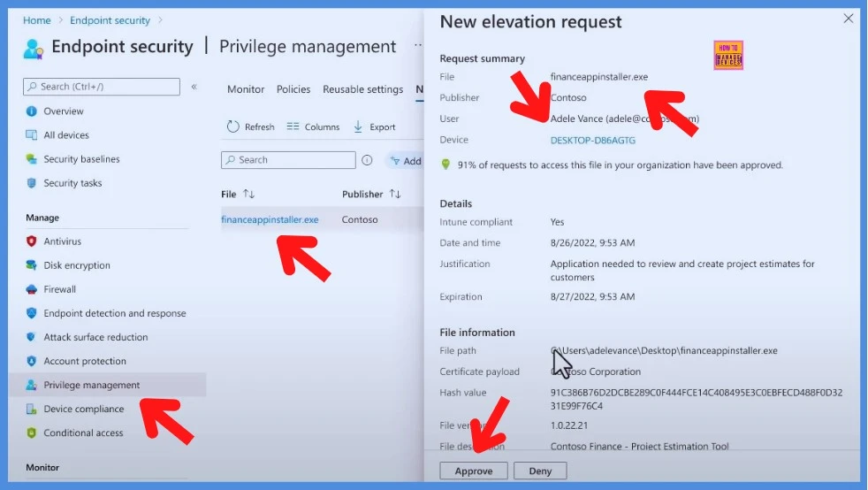Click the Endpoint detection and response icon

click(32, 313)
